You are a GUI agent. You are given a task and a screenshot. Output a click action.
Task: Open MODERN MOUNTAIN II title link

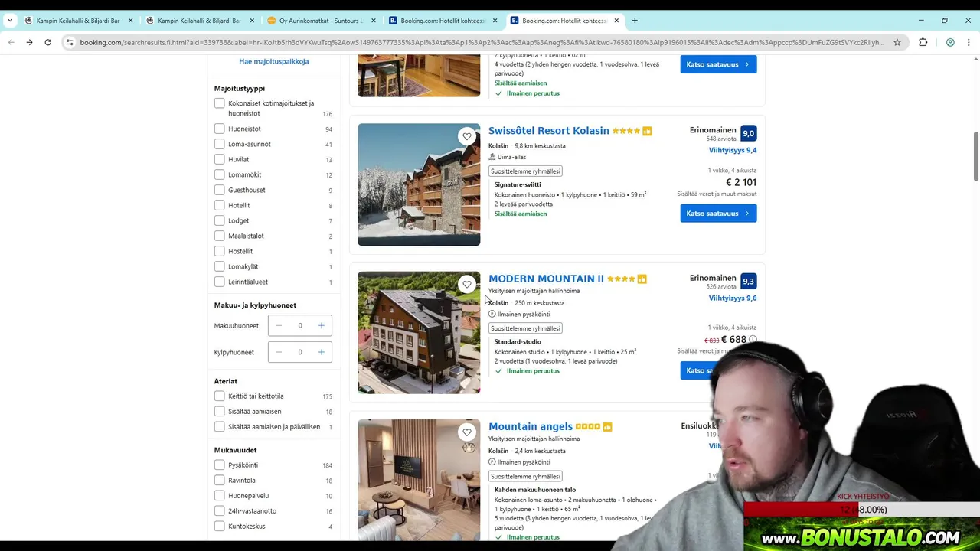point(546,279)
